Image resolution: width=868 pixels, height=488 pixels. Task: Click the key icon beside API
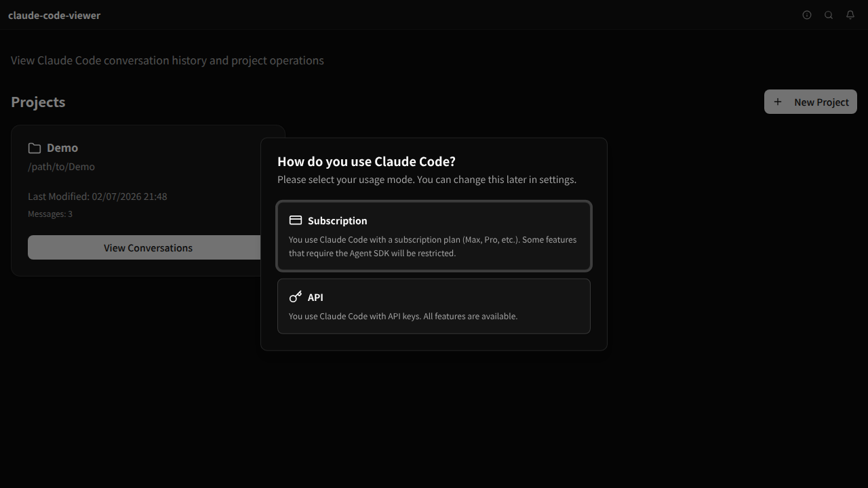click(296, 297)
